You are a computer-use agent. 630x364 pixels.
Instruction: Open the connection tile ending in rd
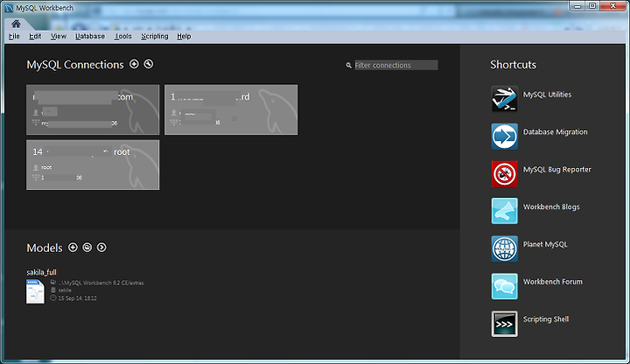coord(231,109)
